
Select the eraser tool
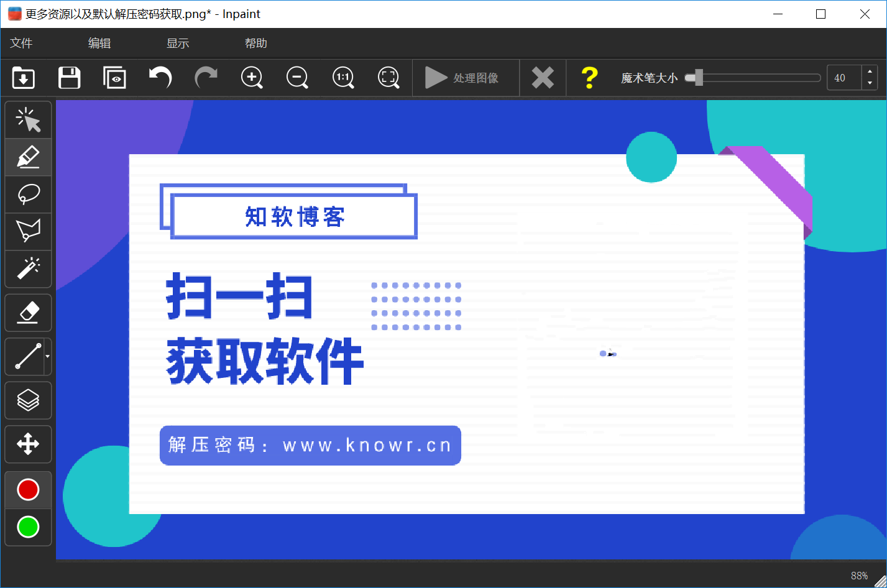pos(29,313)
